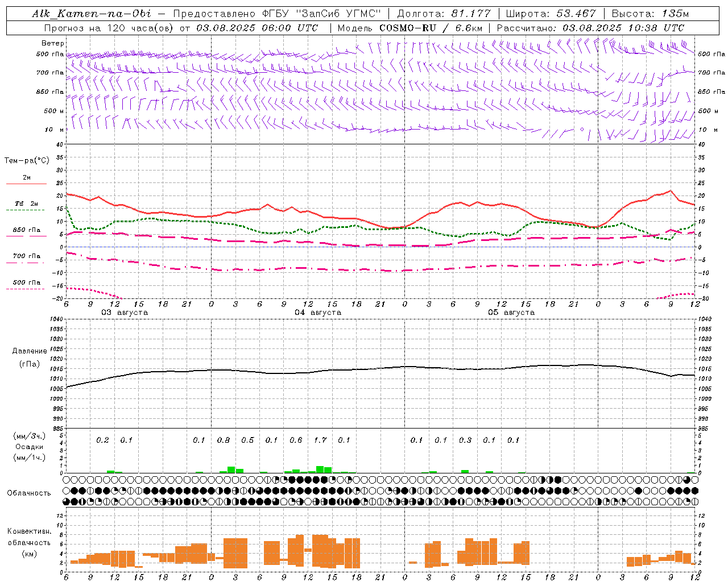
Task: Click the Ветер wind panel label
Action: (53, 43)
